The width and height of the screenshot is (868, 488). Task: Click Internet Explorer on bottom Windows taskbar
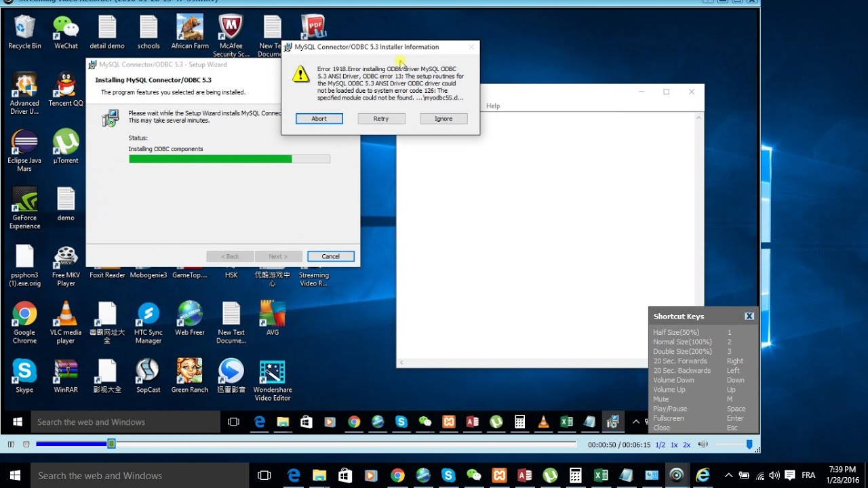[703, 475]
